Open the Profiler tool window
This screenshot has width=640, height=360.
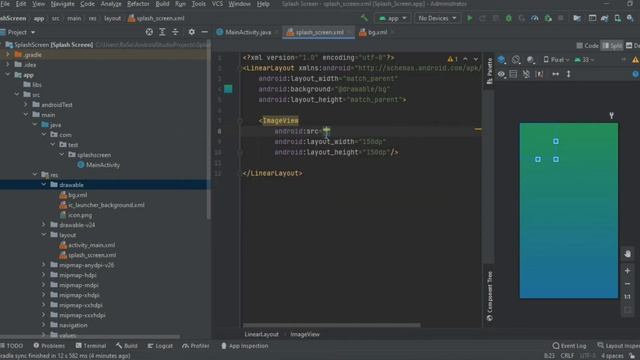pyautogui.click(x=196, y=346)
